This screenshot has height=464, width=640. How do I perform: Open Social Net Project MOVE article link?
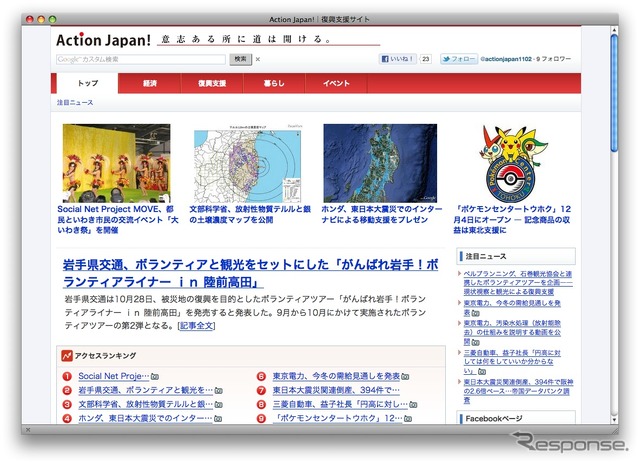[118, 220]
